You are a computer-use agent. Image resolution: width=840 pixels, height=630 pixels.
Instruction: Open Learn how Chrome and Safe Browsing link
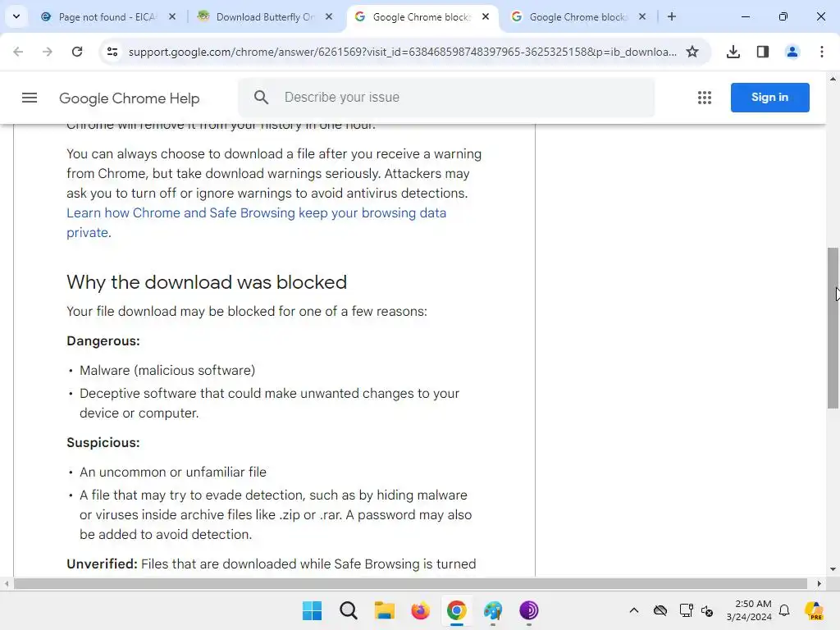(256, 222)
